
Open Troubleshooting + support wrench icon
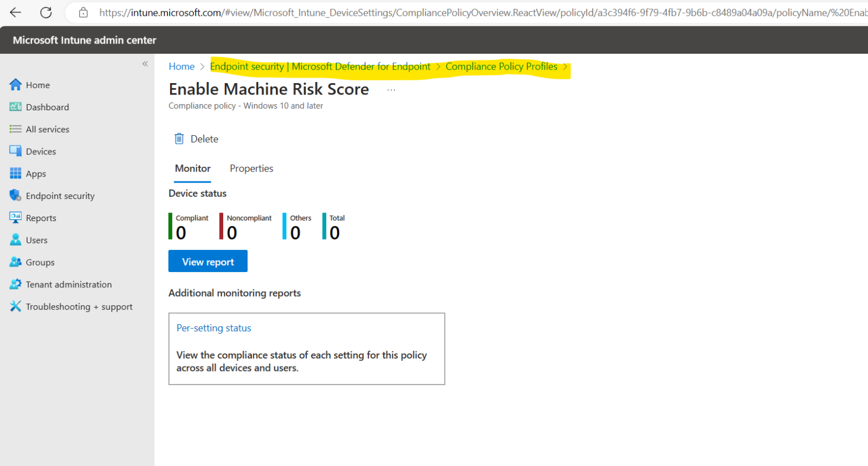[x=16, y=306]
